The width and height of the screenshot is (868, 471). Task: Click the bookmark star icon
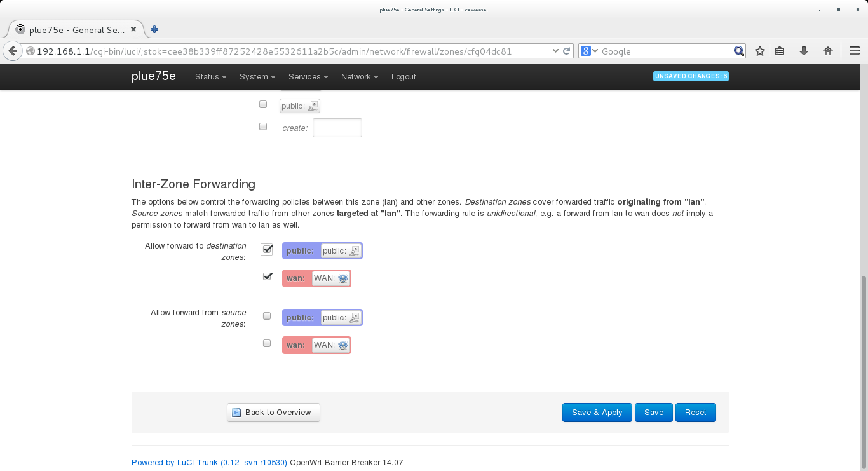759,51
